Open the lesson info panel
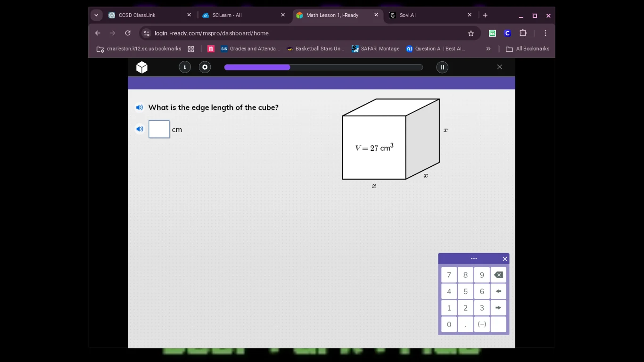The width and height of the screenshot is (644, 362). click(x=185, y=67)
